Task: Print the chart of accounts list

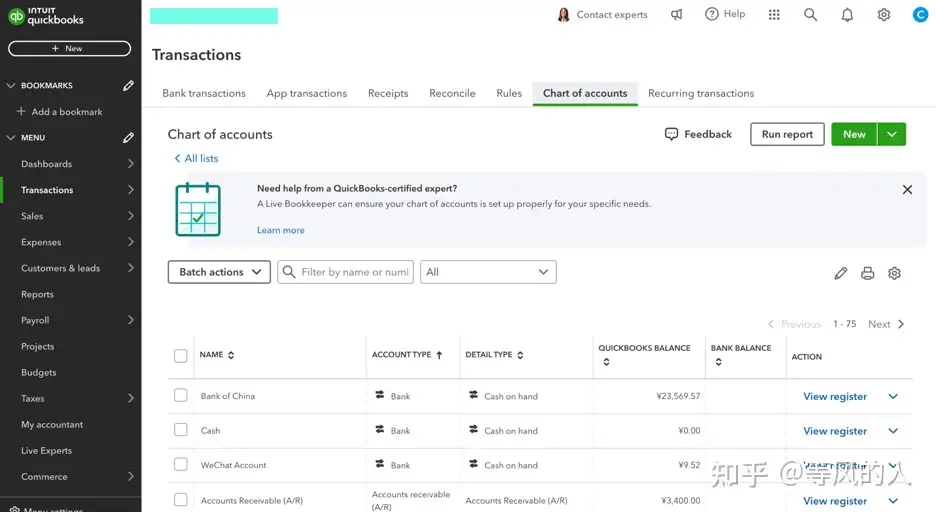Action: coord(867,273)
